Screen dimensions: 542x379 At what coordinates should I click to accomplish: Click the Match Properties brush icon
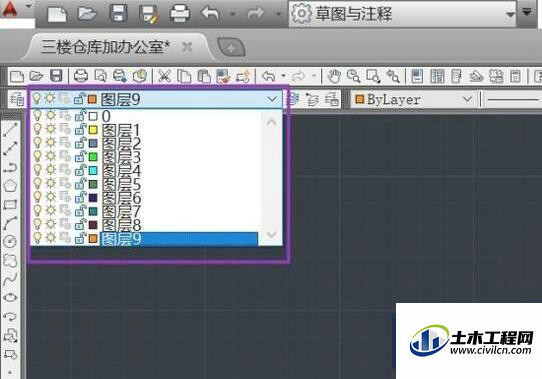[x=224, y=76]
